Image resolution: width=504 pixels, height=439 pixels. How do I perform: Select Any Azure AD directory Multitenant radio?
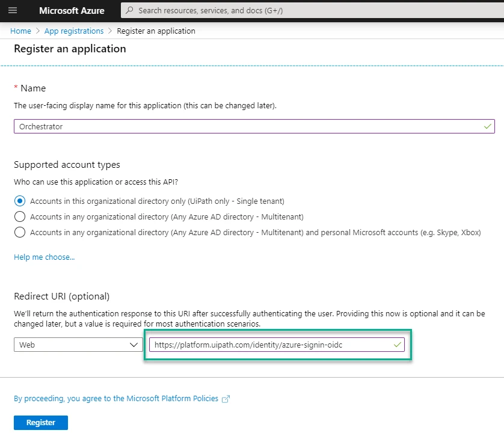20,216
